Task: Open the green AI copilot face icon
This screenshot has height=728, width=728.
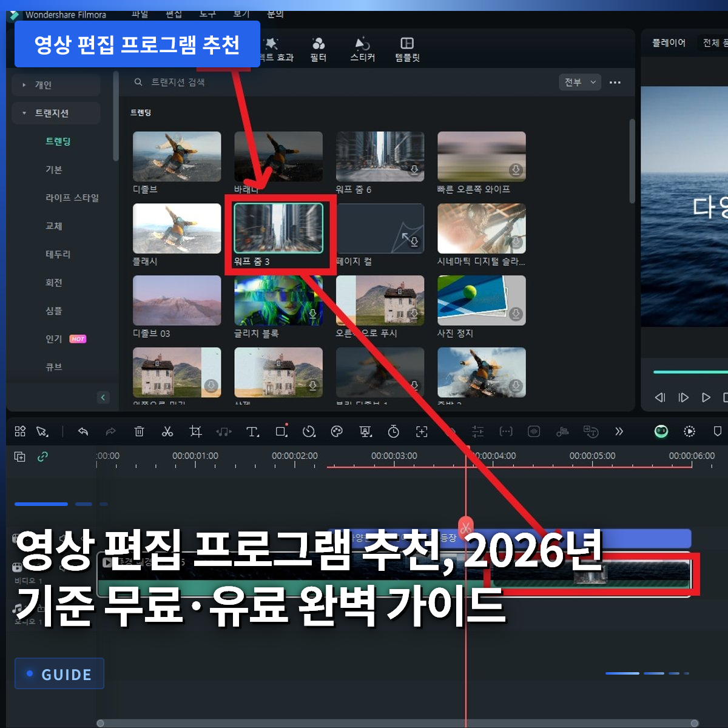Action: tap(661, 431)
